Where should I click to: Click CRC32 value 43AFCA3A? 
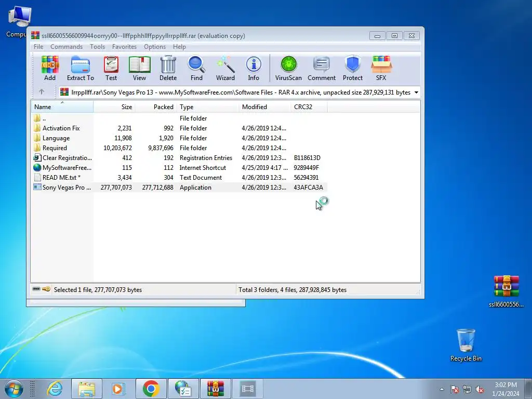tap(309, 187)
